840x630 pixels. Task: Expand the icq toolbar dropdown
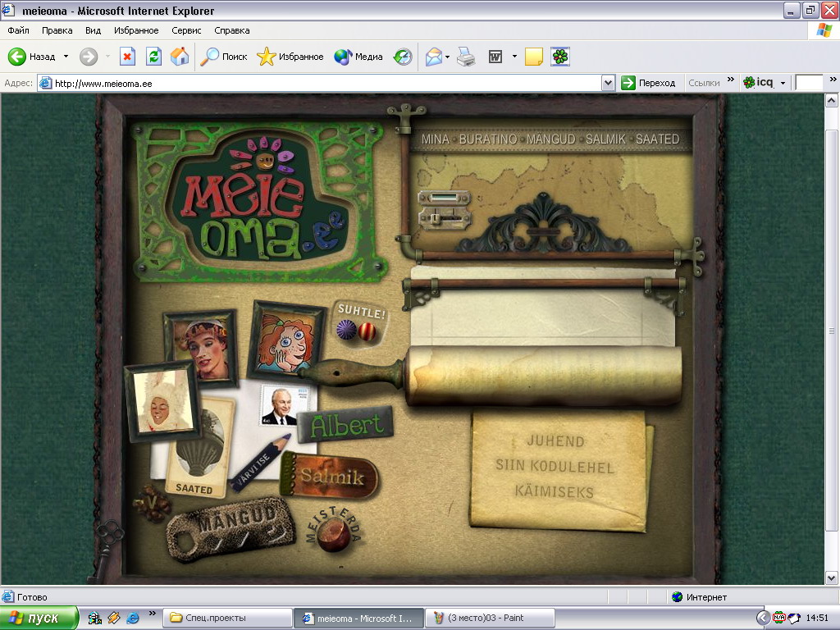(783, 83)
